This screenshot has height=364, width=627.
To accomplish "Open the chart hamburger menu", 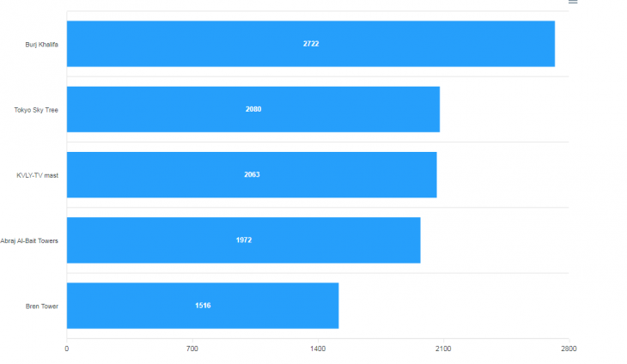I will point(573,3).
